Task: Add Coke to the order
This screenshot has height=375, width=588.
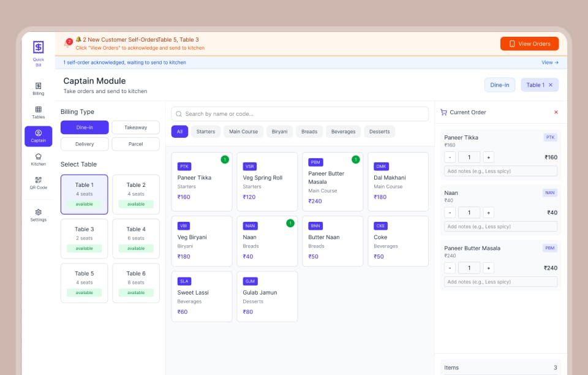Action: (398, 241)
